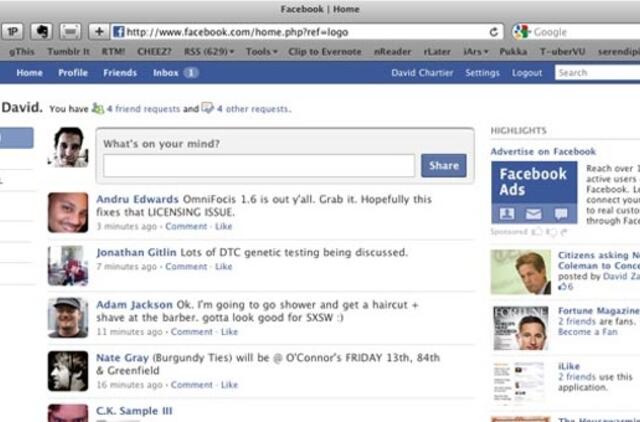Expand the RSS (629) bookmarks dropdown
Screen dimensions: 640x422
[x=207, y=51]
